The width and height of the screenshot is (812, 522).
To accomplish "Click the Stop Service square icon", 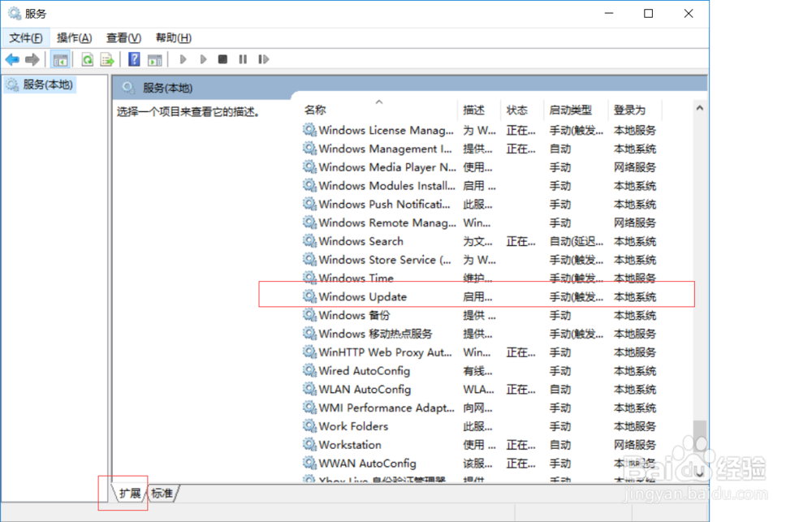I will pos(222,59).
